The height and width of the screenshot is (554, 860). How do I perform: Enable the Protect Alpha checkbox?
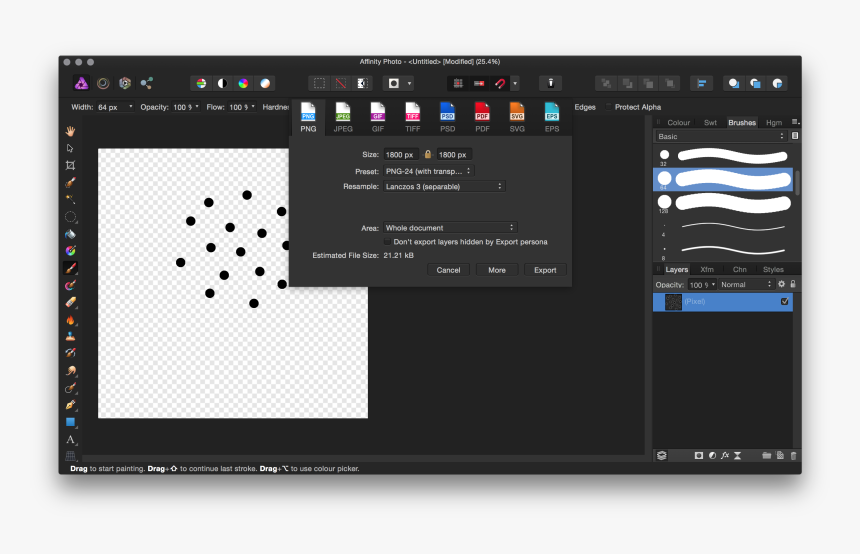point(608,107)
